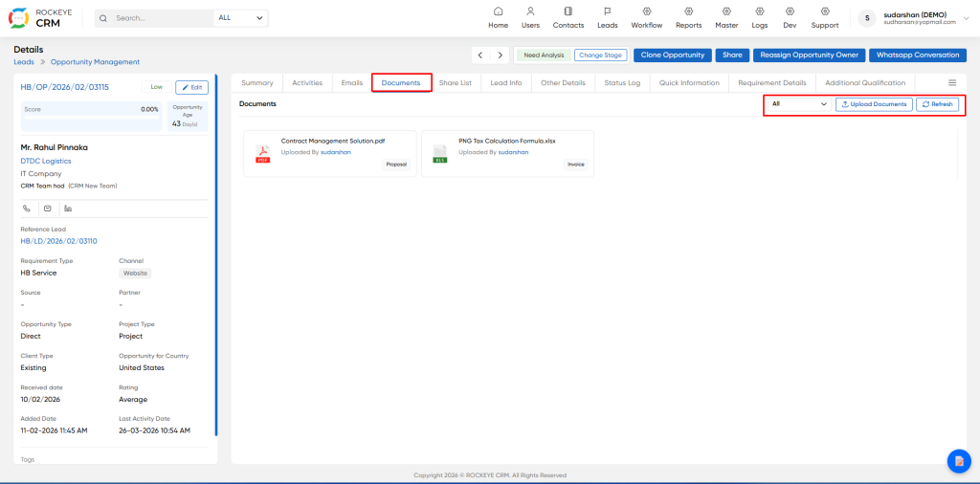Open the Other Details tab
980x484 pixels.
563,82
